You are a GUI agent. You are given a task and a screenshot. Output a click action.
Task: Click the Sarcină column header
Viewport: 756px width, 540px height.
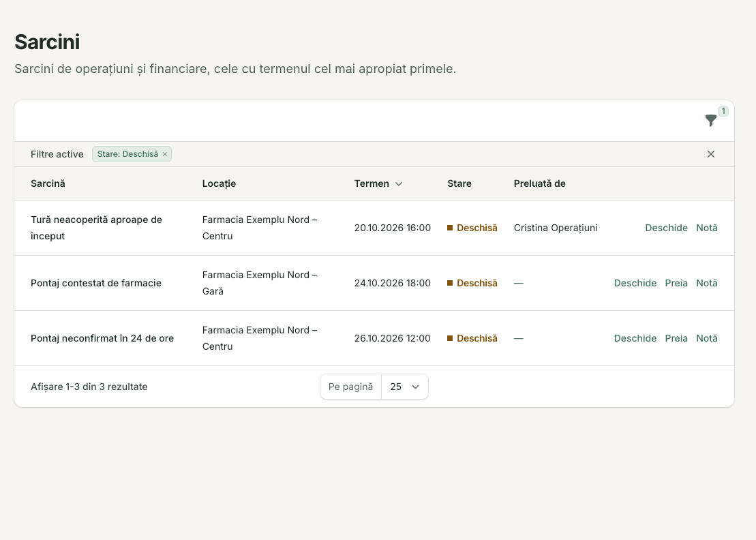click(x=48, y=183)
